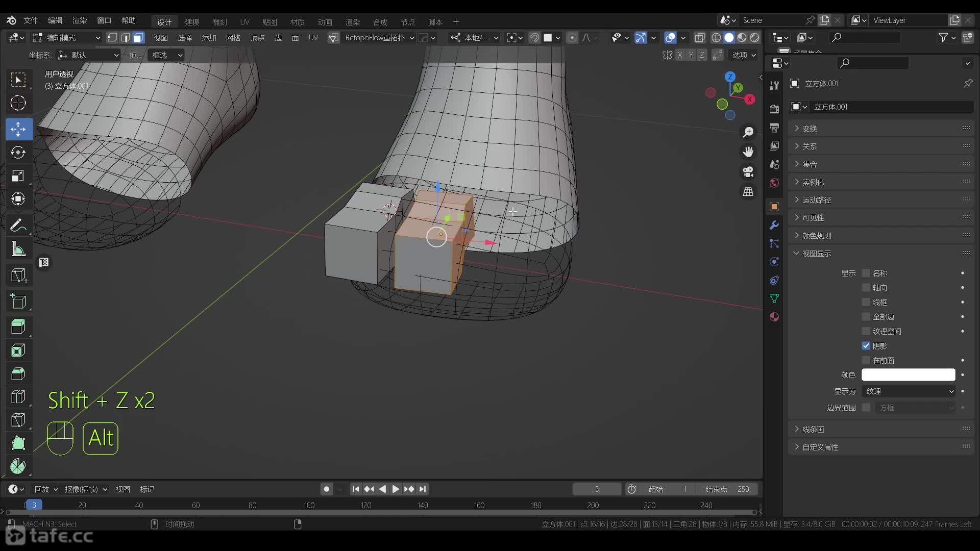
Task: Expand the 线条画 panel
Action: click(881, 429)
